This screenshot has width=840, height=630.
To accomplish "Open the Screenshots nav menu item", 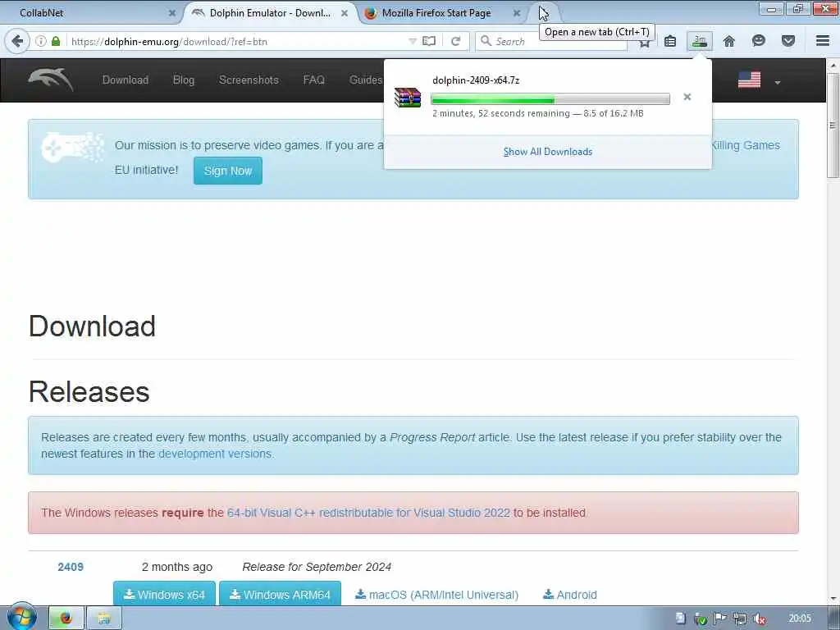I will click(x=249, y=80).
